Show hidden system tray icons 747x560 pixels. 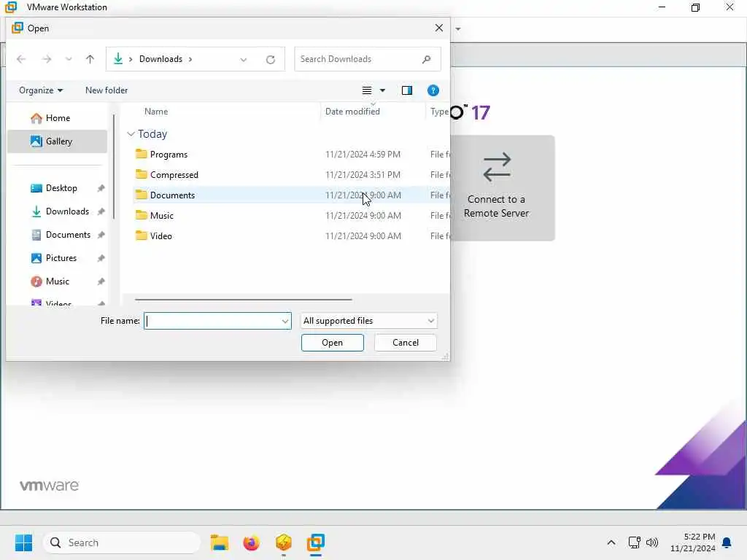click(x=611, y=542)
